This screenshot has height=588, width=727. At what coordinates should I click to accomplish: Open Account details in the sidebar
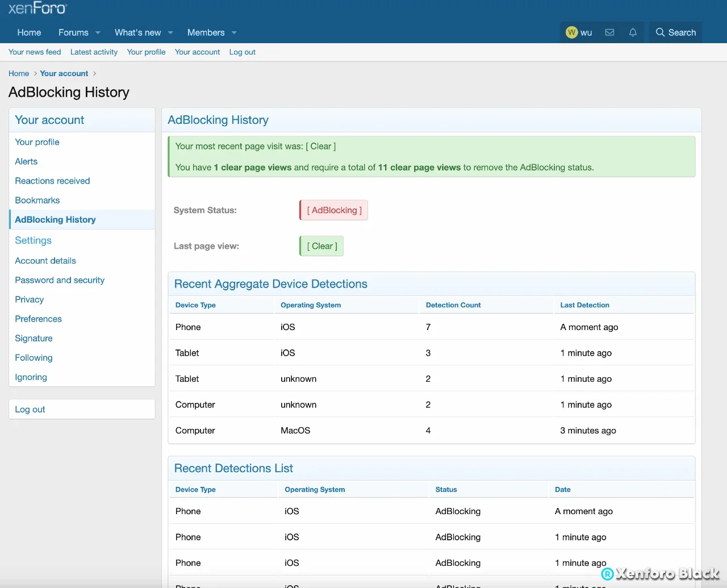[82, 261]
